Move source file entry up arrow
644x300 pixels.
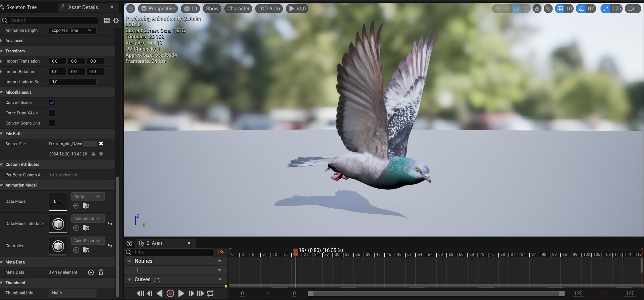(101, 154)
